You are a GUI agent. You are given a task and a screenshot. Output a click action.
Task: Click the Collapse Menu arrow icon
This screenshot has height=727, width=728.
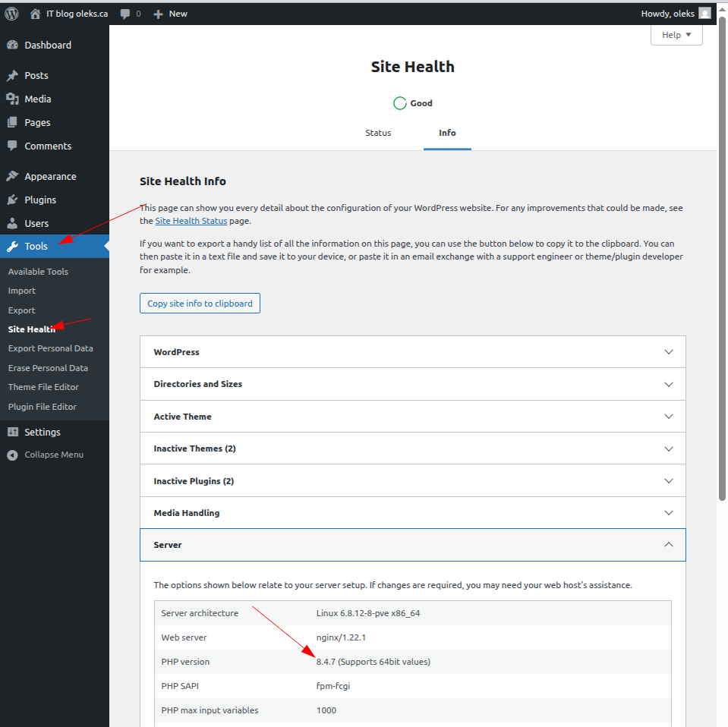pos(13,455)
